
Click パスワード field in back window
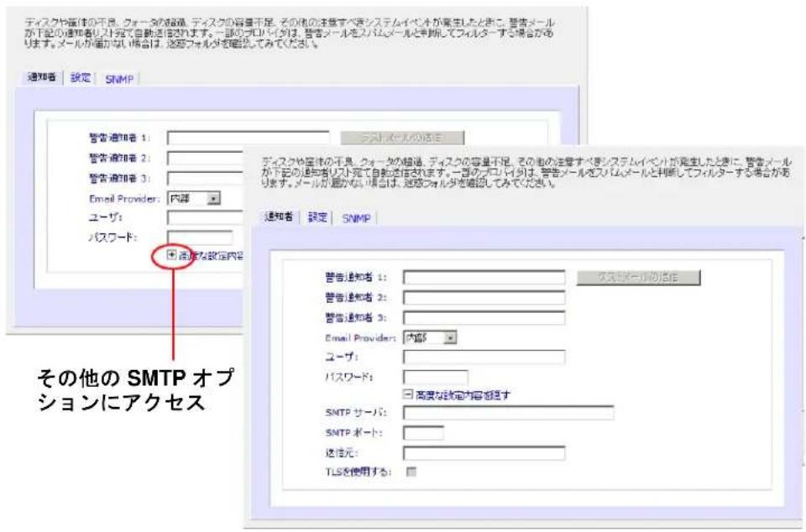tap(200, 237)
